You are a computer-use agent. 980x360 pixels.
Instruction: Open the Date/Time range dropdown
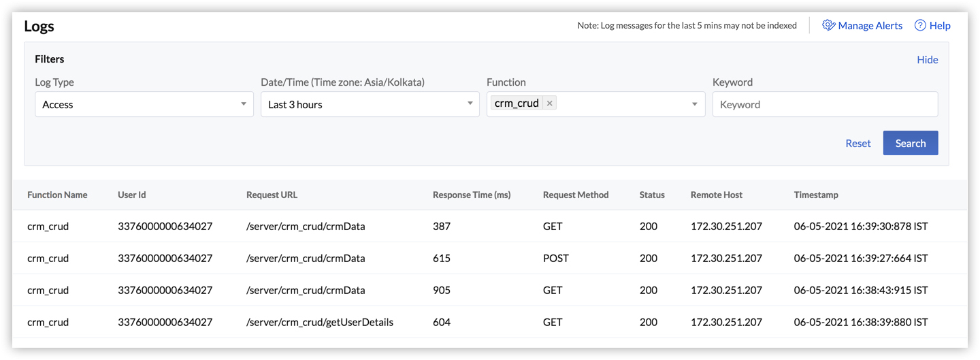370,104
